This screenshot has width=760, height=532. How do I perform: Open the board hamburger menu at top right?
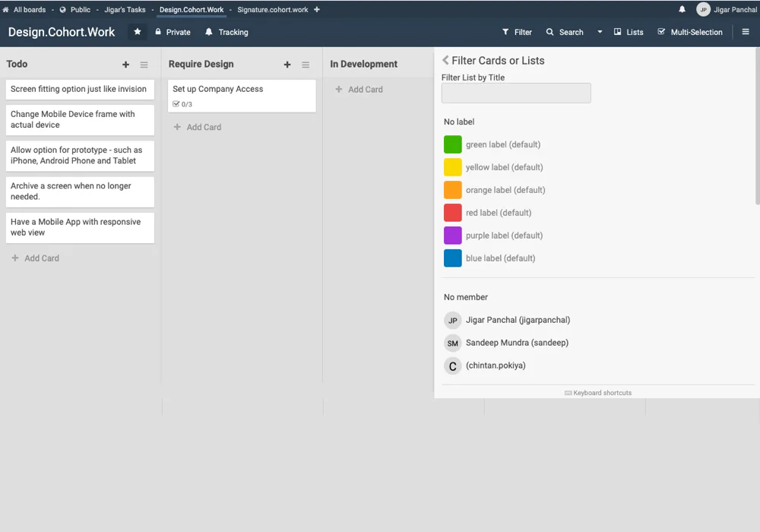pos(746,32)
